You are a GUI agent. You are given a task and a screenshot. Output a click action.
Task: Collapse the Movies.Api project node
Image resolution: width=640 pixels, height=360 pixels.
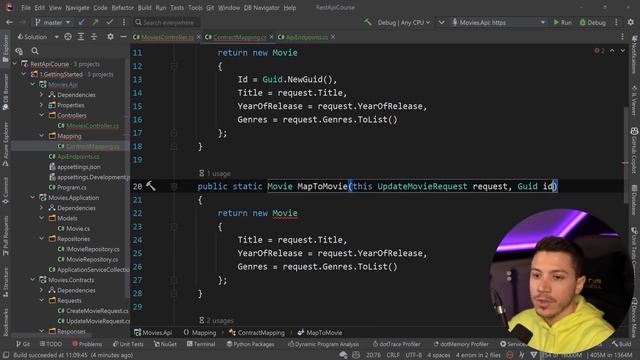(33, 84)
